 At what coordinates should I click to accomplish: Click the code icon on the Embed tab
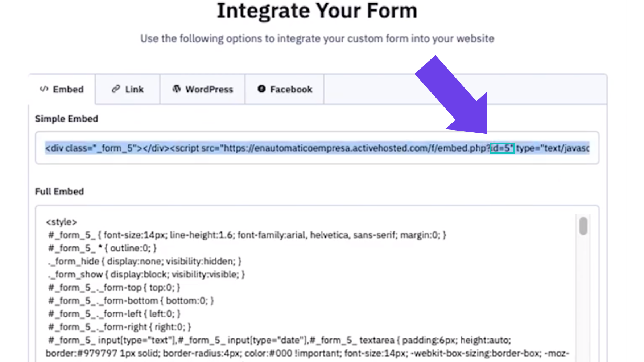[44, 89]
